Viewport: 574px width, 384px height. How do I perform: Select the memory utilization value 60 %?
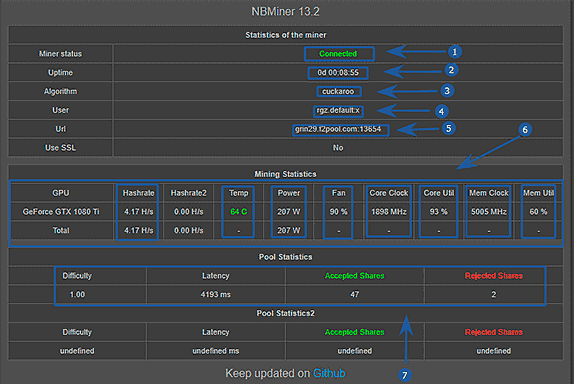(x=538, y=212)
